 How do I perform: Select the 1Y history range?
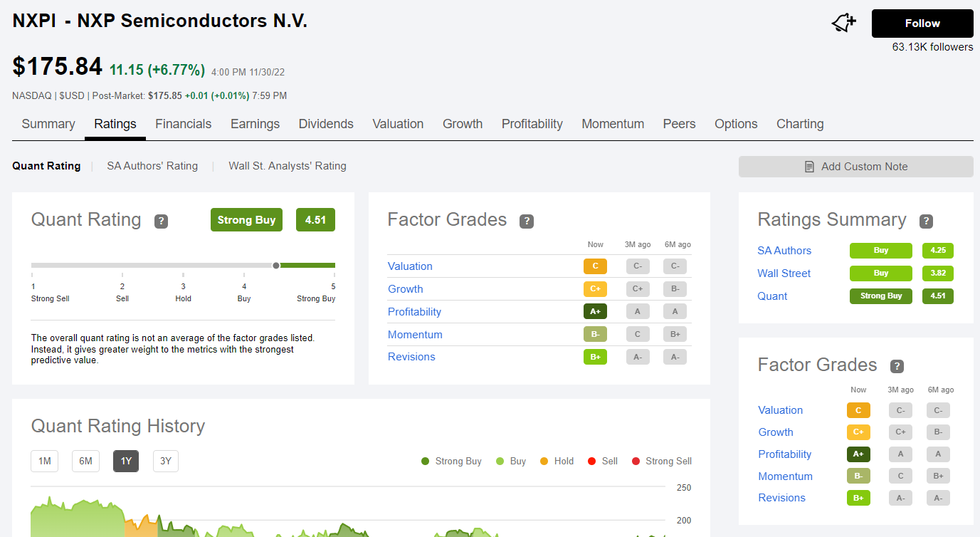coord(126,462)
